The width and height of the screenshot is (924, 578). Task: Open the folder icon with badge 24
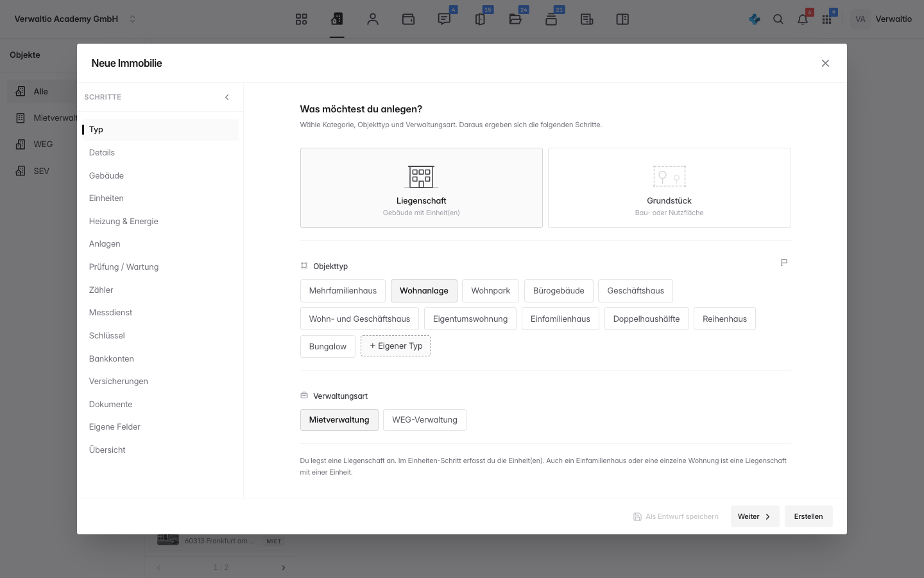[x=515, y=19]
